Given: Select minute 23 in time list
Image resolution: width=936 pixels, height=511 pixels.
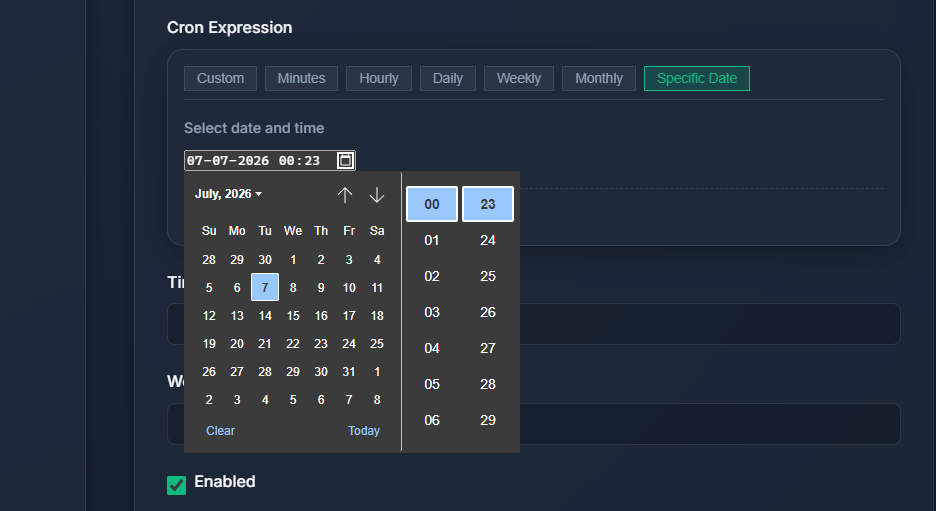Looking at the screenshot, I should click(488, 204).
